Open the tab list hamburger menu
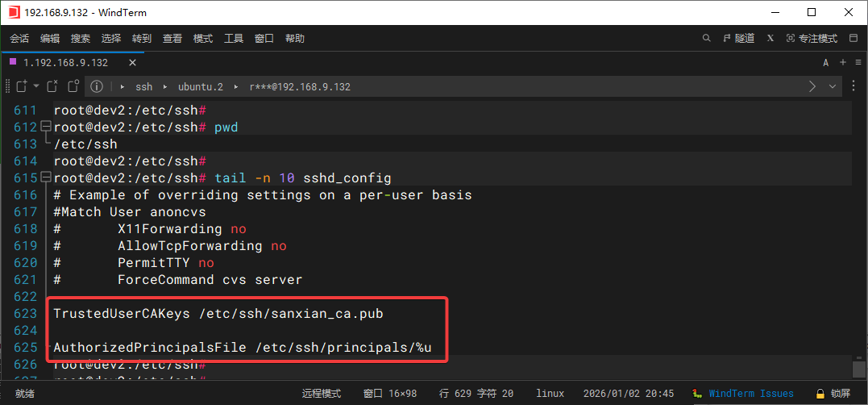The image size is (868, 405). coord(857,62)
